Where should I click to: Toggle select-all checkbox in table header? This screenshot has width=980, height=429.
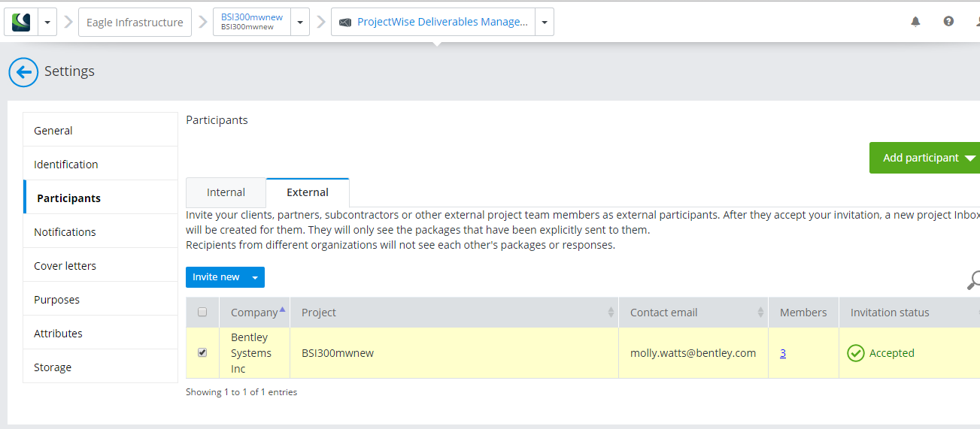pyautogui.click(x=202, y=312)
